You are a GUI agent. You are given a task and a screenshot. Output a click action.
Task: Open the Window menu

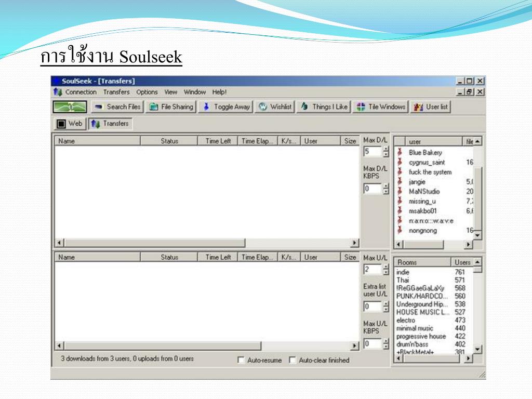(195, 92)
